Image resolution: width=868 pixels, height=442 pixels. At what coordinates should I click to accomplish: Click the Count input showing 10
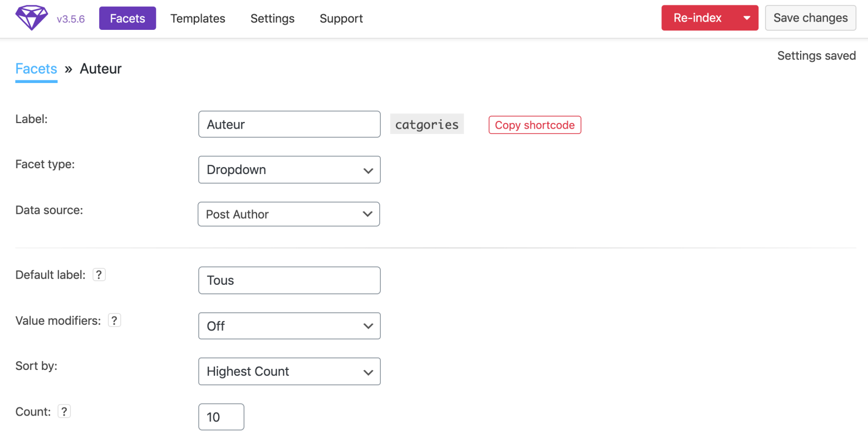tap(221, 417)
